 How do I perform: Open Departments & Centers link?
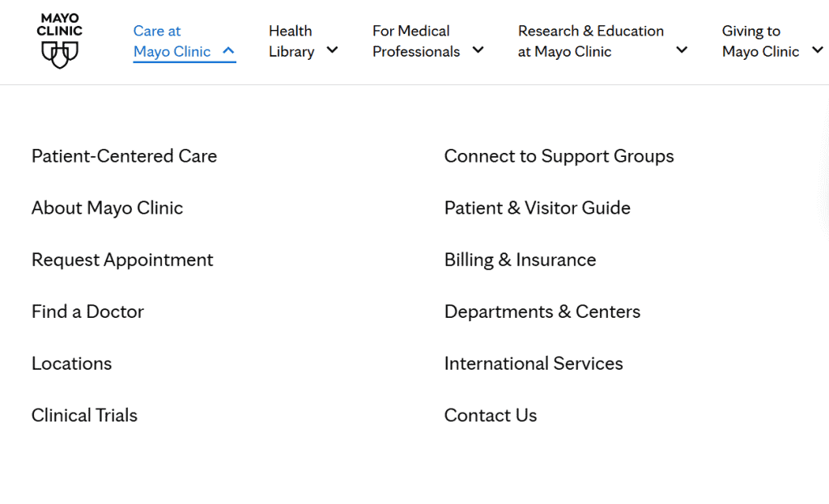pyautogui.click(x=542, y=311)
